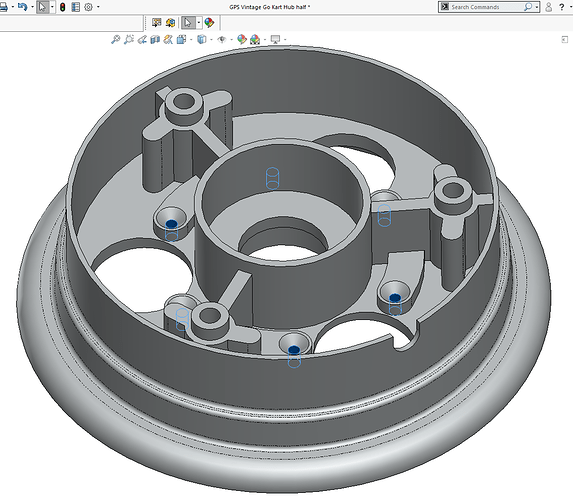Expand the Hide/Show Items dropdown arrow
Viewport: 573px width, 500px height.
[231, 39]
